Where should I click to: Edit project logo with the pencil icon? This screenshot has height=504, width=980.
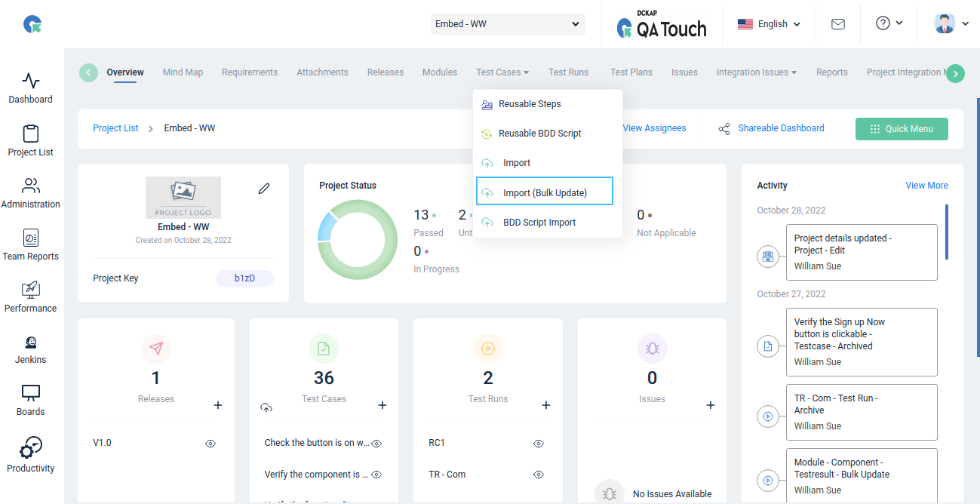(x=264, y=189)
